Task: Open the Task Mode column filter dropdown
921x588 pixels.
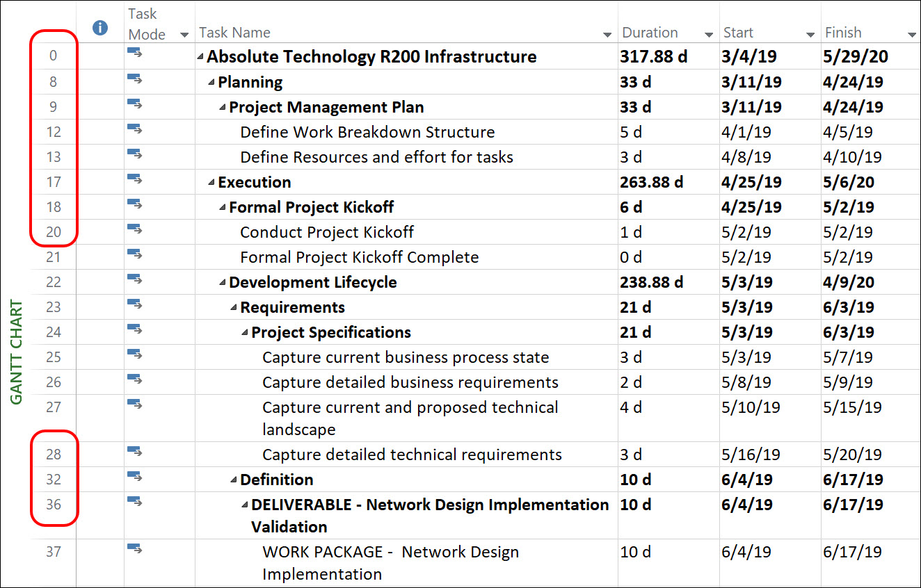Action: [184, 35]
